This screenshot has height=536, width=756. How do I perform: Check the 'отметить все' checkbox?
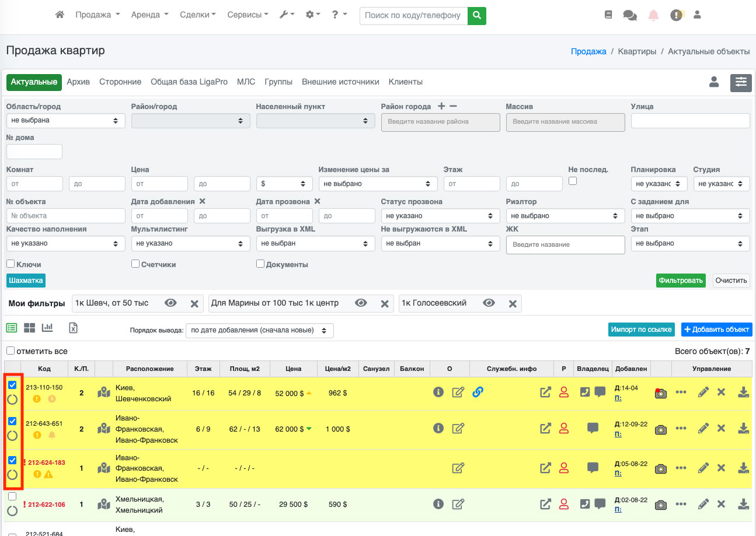point(11,351)
